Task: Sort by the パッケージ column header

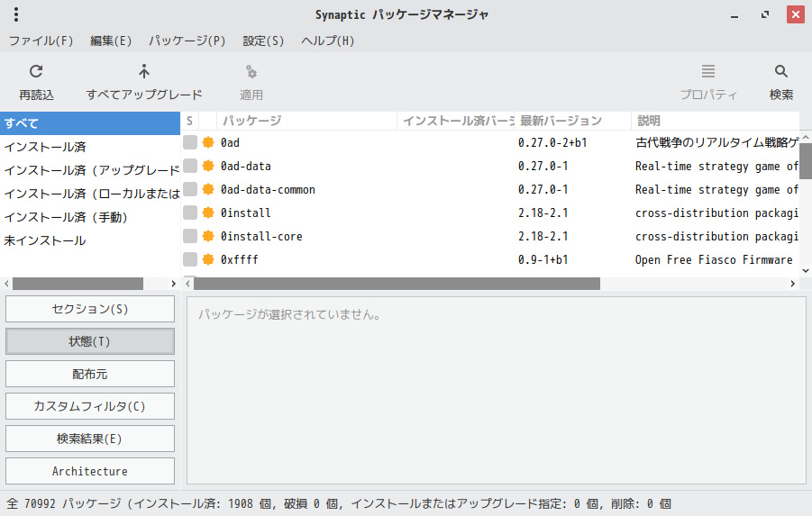Action: (306, 121)
